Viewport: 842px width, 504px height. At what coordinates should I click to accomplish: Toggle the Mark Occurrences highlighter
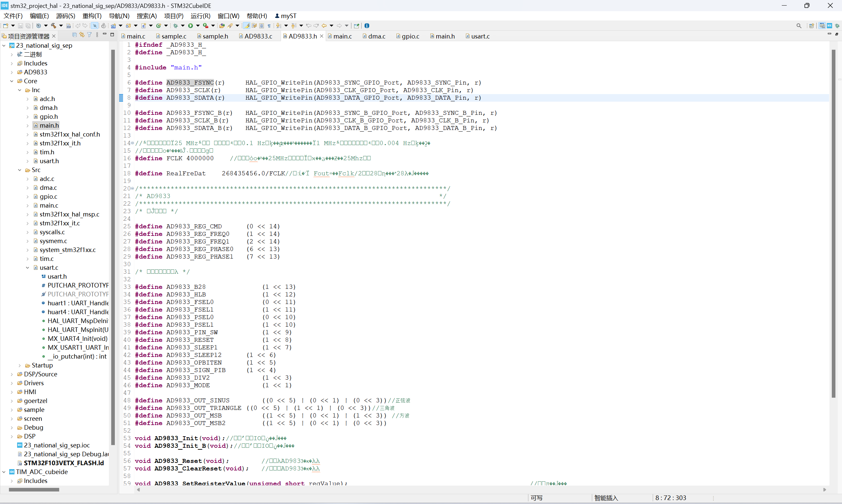pos(247,25)
